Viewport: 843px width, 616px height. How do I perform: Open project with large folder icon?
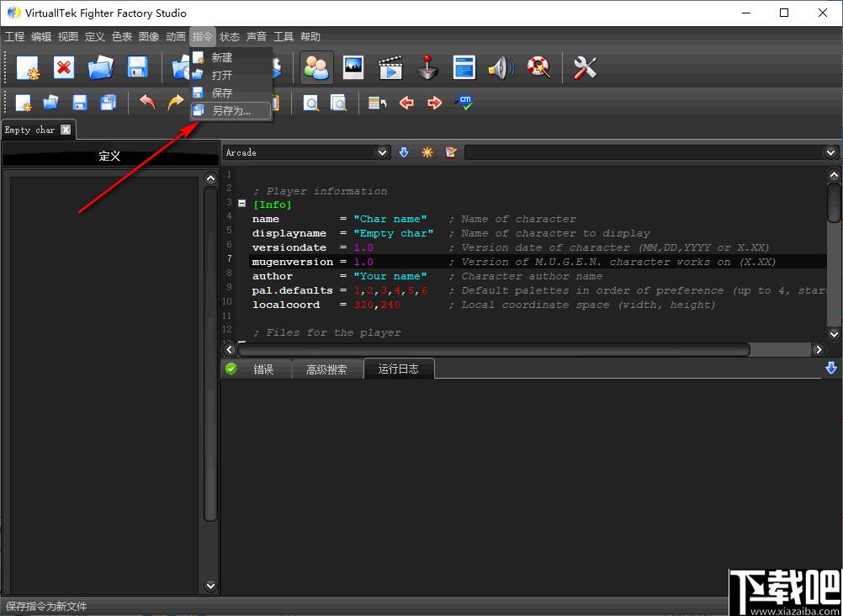pyautogui.click(x=100, y=68)
